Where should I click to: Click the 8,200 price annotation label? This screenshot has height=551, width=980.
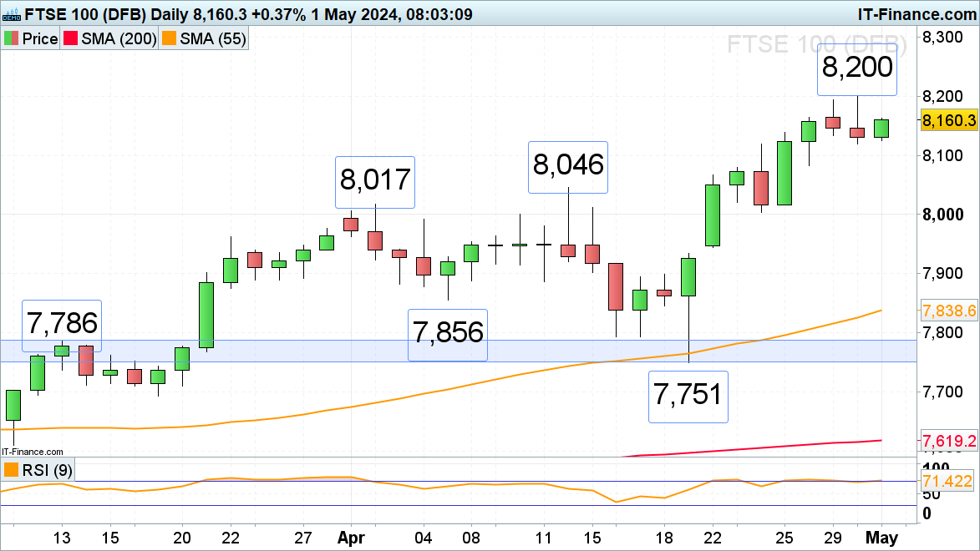coord(857,68)
